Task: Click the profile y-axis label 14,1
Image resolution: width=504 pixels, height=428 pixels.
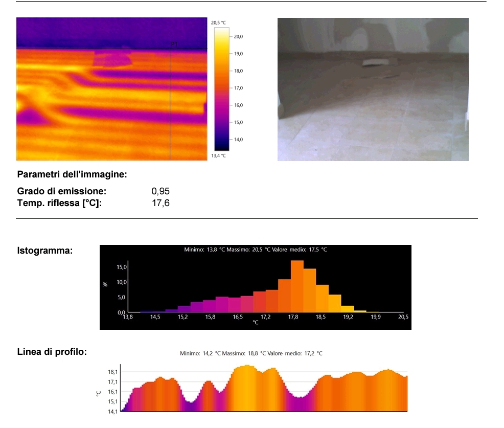Action: 113,412
